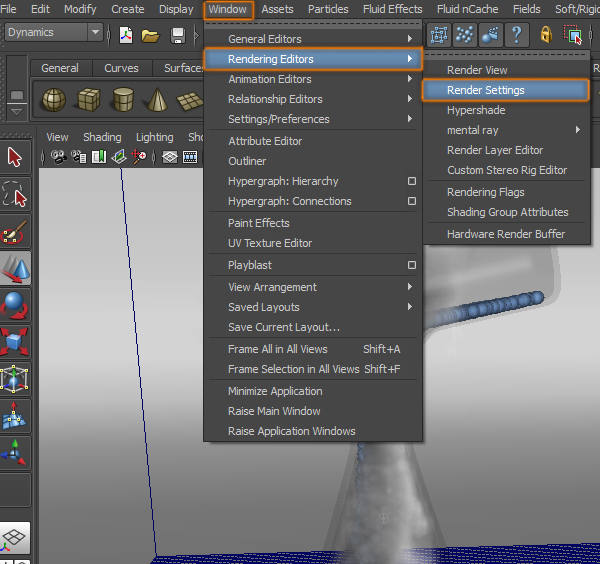Select the Scale tool cube icon
This screenshot has width=600, height=564.
[x=15, y=343]
